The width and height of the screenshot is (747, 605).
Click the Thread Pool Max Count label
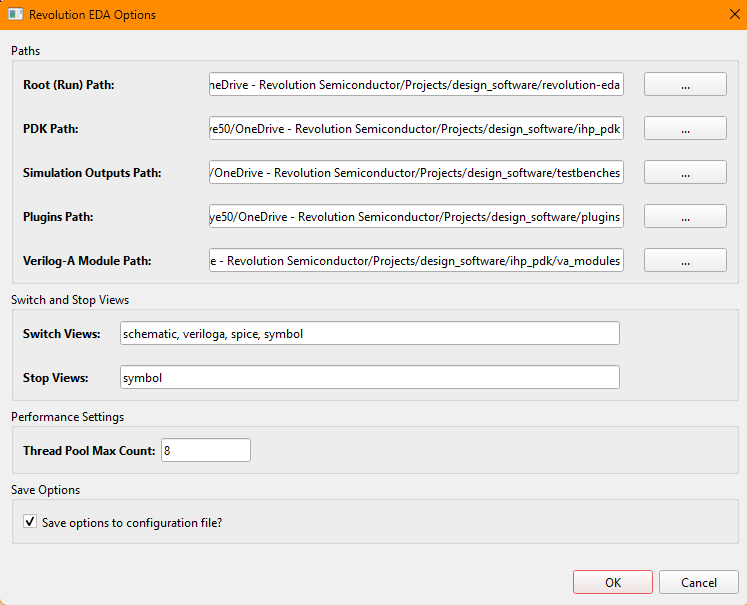click(89, 451)
